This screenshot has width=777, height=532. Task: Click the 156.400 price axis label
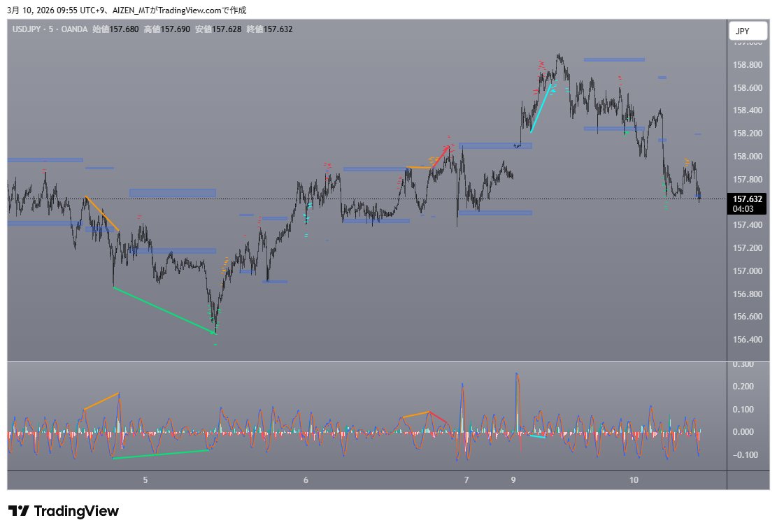point(747,339)
